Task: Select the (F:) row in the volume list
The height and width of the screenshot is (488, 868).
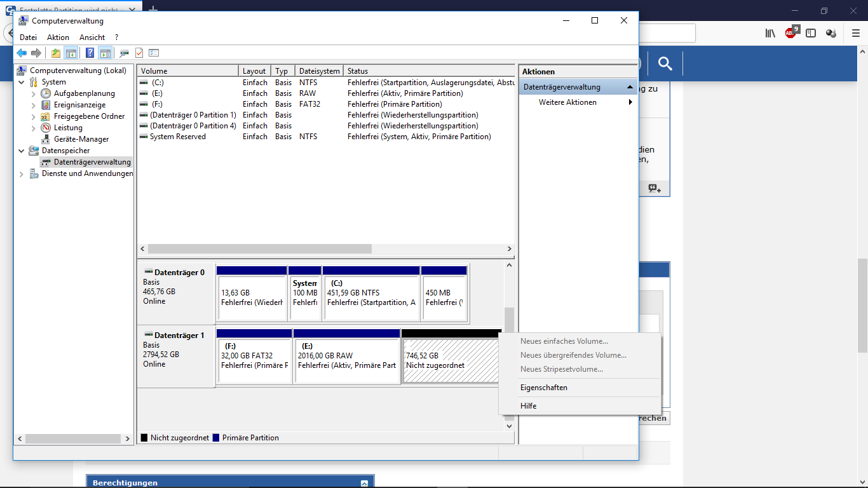Action: click(327, 104)
